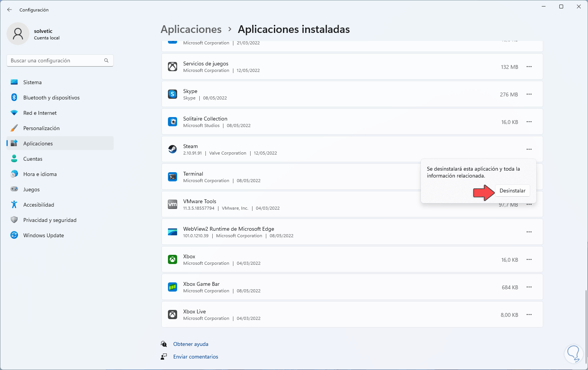Open more options for Xbox Live
588x370 pixels.
[x=529, y=315]
